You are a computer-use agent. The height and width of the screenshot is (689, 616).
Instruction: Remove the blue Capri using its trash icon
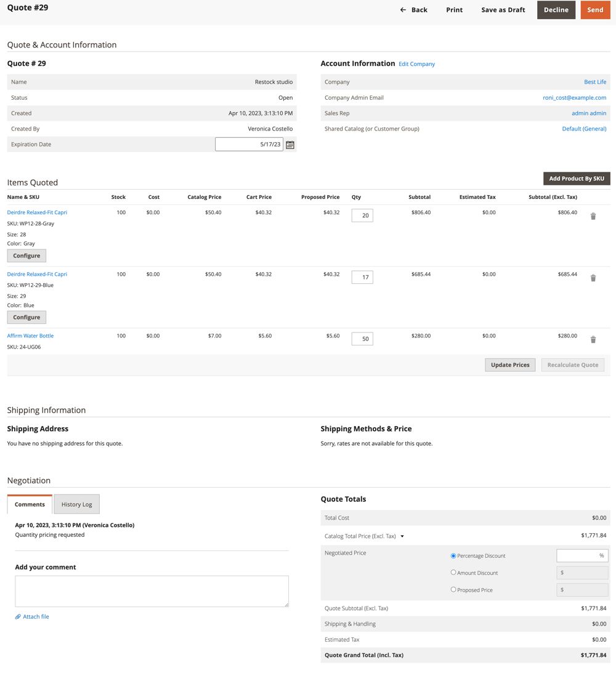point(593,278)
